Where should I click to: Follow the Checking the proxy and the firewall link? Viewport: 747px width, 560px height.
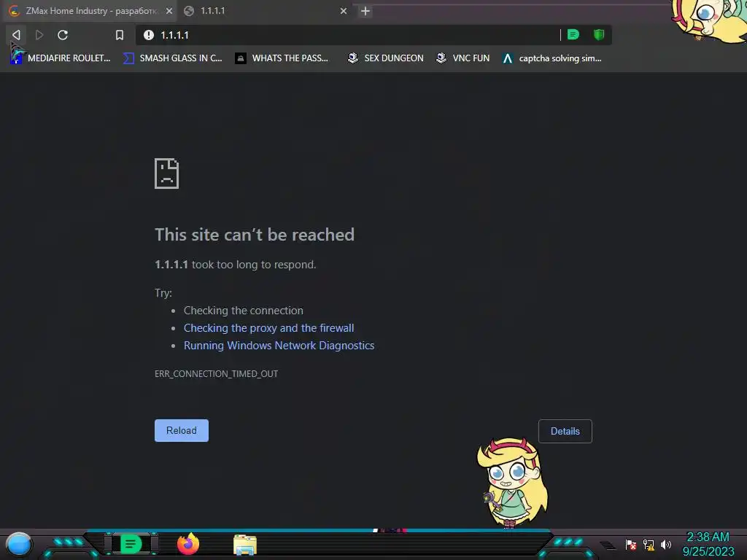tap(268, 328)
